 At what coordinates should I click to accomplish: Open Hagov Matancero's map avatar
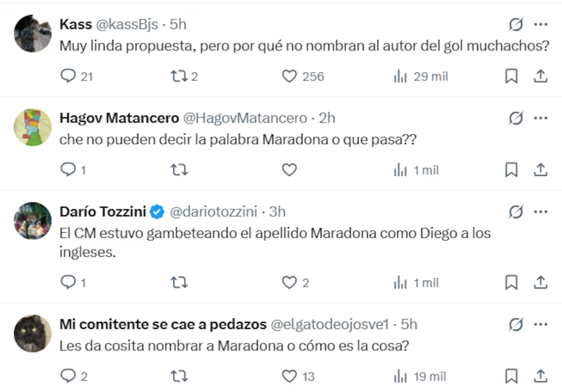pos(32,127)
